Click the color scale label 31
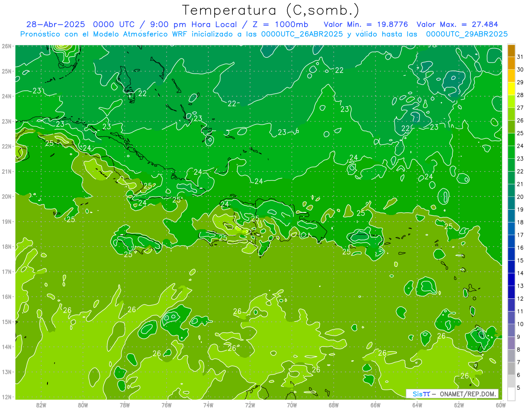Image resolution: width=532 pixels, height=411 pixels. pos(520,57)
